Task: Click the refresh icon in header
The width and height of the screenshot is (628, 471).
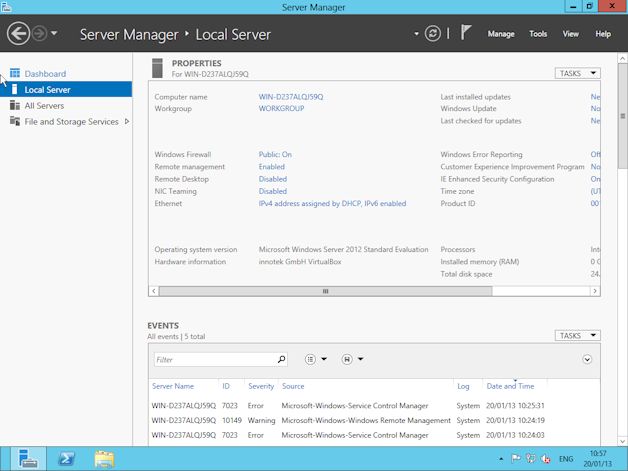Action: [432, 33]
